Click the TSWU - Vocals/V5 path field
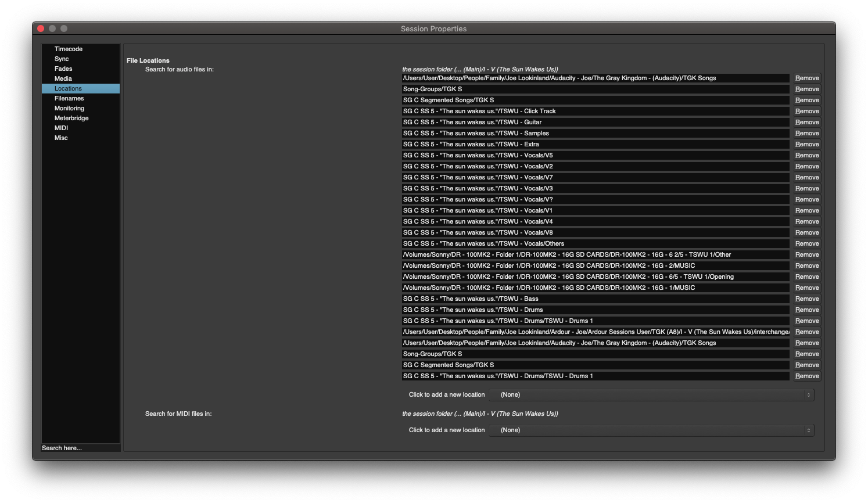 tap(595, 156)
